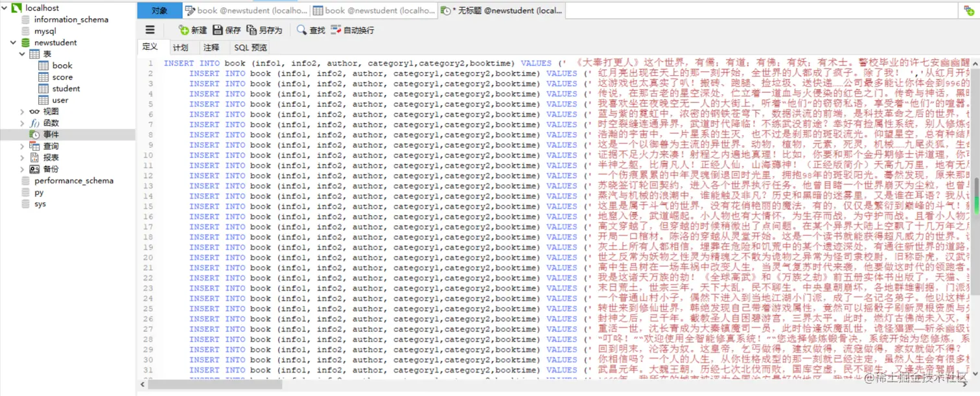980x396 pixels.
Task: Click line number 15 in editor gutter
Action: [148, 206]
